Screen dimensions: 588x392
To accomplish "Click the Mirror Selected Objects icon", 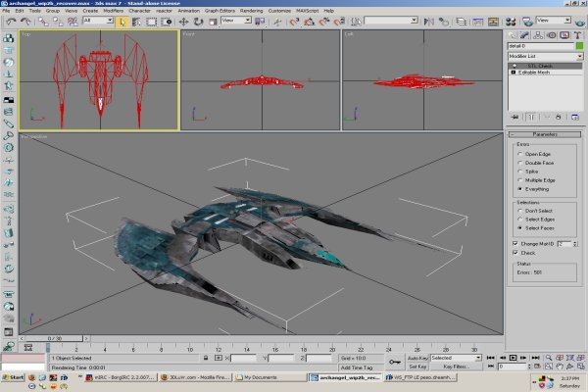I will tap(428, 22).
